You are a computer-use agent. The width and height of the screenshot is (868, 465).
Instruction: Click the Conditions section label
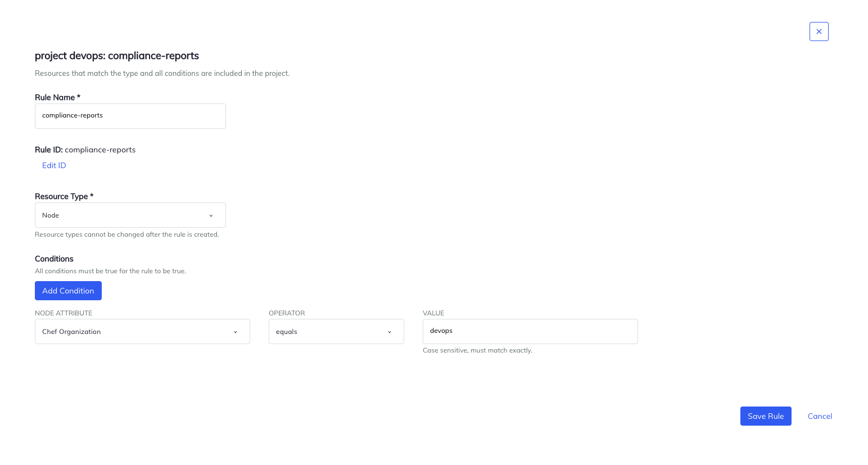point(54,259)
